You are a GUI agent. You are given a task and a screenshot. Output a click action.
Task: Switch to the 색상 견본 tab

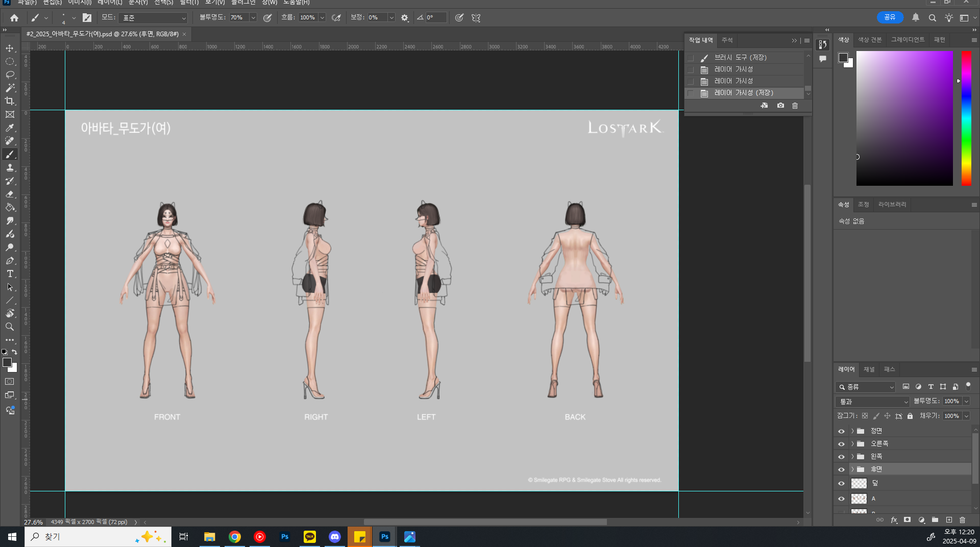(870, 40)
